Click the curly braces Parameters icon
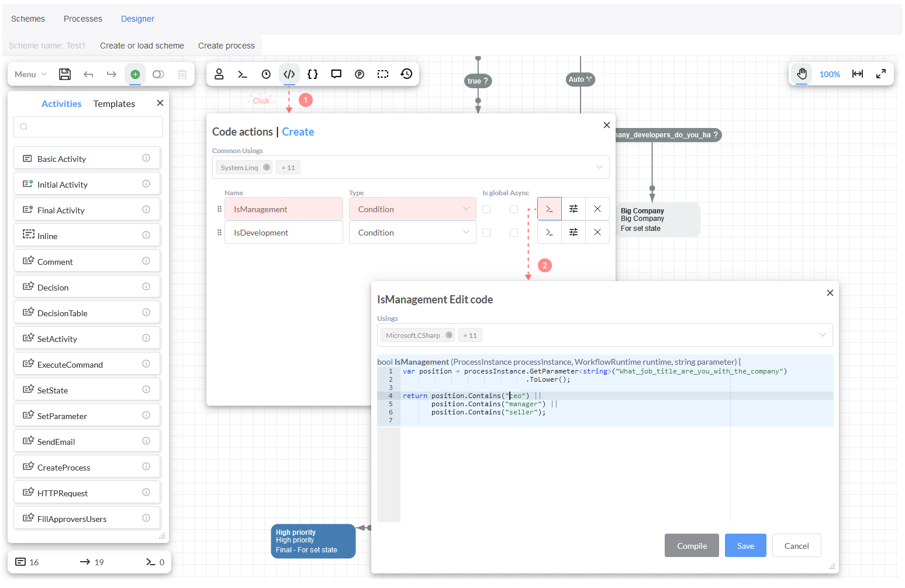This screenshot has height=588, width=905. pyautogui.click(x=313, y=74)
